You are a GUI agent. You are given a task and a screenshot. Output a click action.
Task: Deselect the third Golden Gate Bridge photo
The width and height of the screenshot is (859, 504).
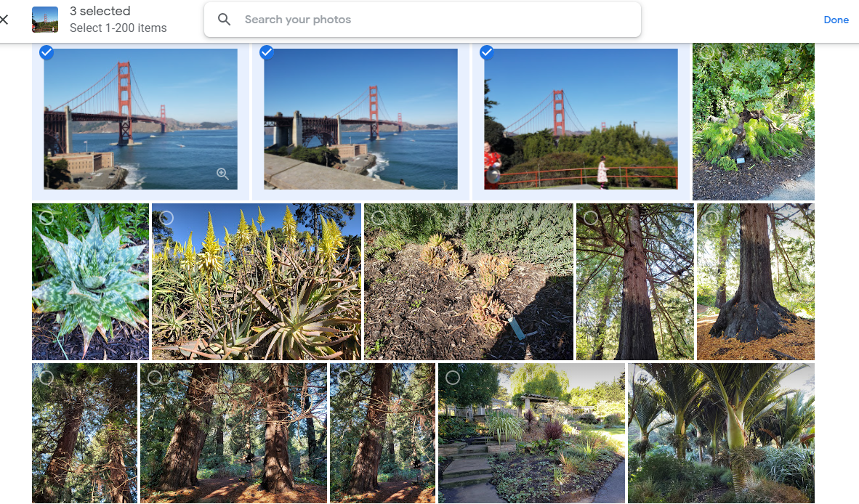click(x=487, y=52)
